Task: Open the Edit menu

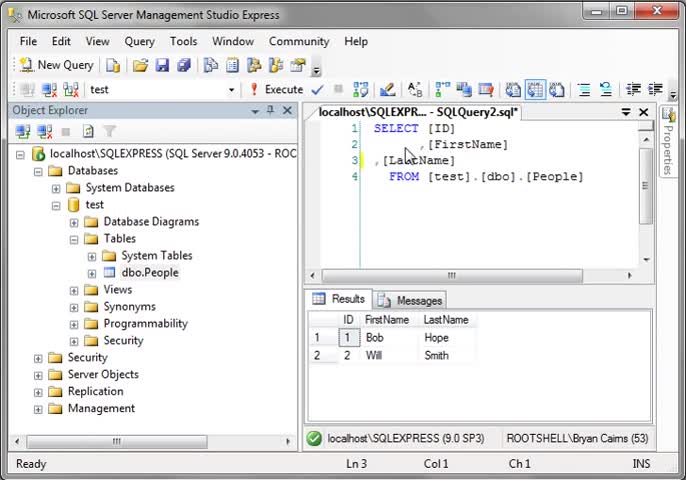Action: point(61,41)
